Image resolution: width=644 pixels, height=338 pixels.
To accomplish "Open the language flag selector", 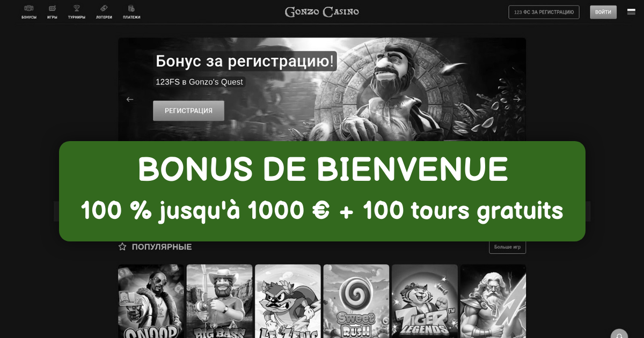I will pyautogui.click(x=631, y=12).
